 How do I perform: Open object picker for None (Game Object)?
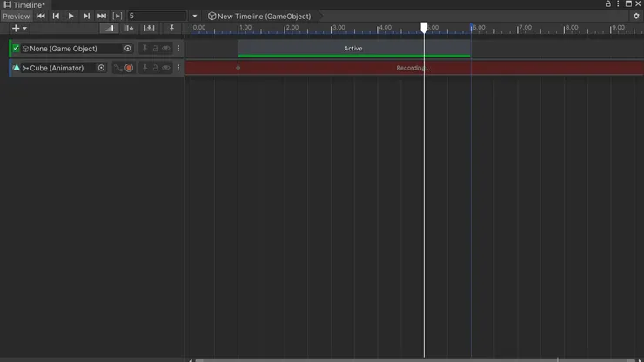coord(128,49)
